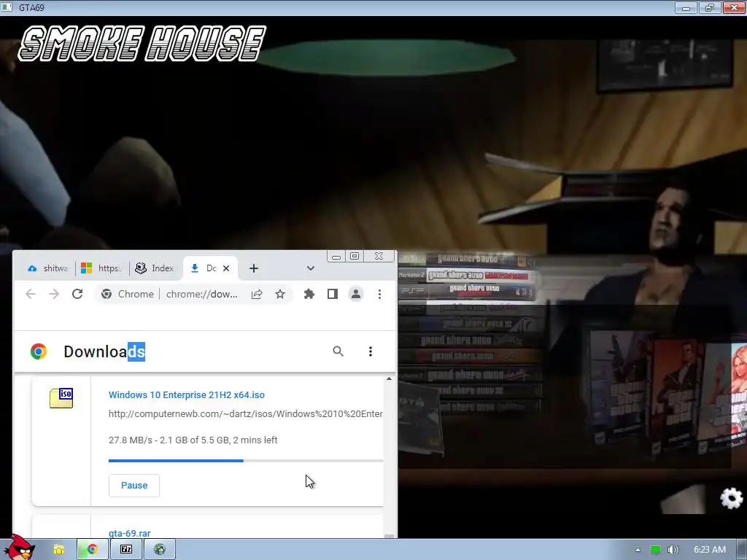Search downloads with the magnifier icon

[338, 351]
